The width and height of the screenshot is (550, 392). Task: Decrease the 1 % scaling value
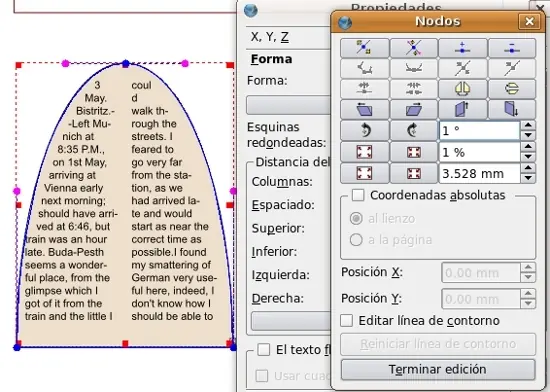click(x=528, y=157)
